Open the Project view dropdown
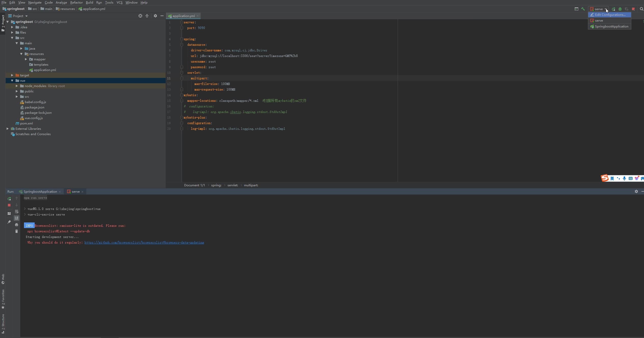Viewport: 644px width, 338px height. (26, 16)
